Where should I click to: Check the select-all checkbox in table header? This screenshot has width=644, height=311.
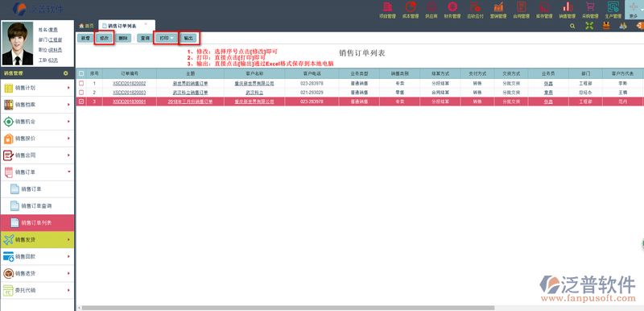(81, 73)
